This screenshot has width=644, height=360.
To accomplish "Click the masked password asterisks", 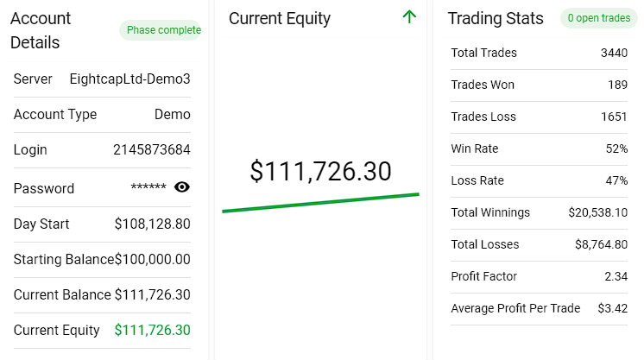I will click(x=148, y=188).
